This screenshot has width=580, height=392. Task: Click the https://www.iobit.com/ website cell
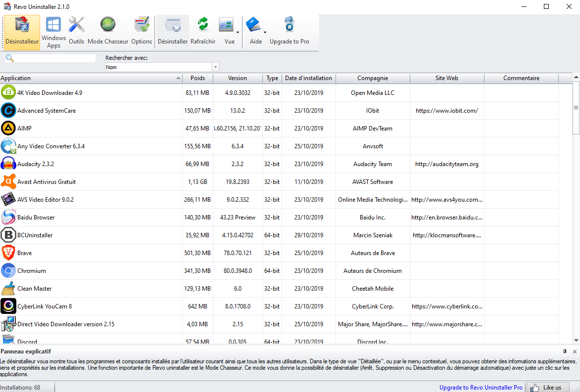(447, 110)
